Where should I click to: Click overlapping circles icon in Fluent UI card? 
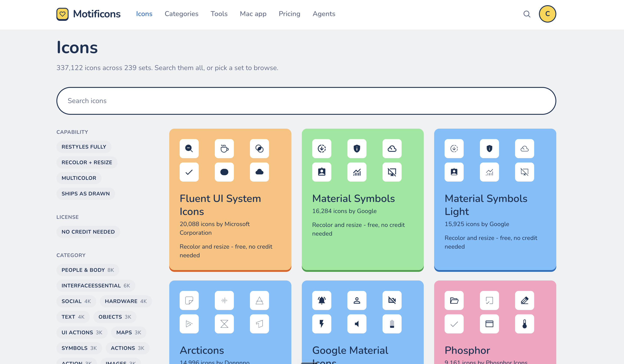click(259, 149)
